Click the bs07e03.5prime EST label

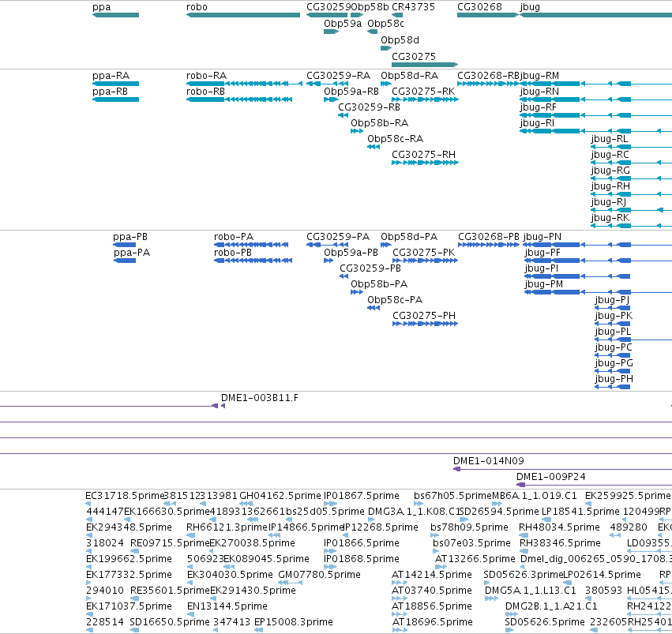471,543
